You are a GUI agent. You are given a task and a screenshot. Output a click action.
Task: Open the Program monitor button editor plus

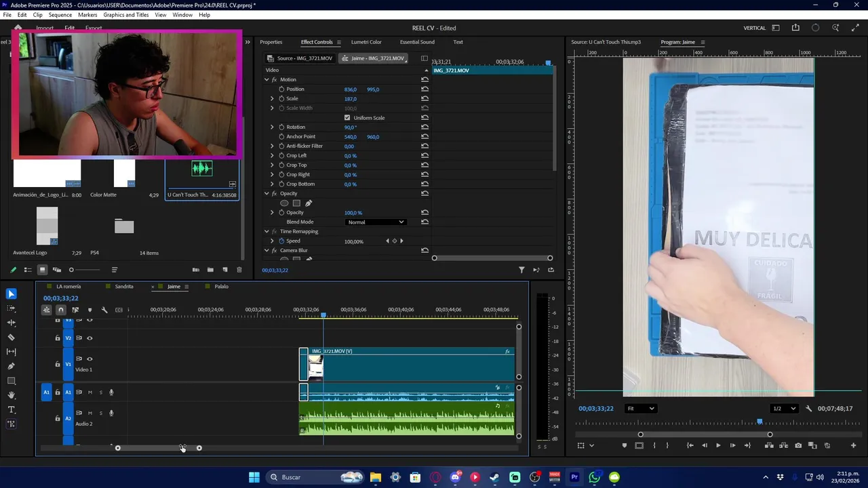(853, 445)
